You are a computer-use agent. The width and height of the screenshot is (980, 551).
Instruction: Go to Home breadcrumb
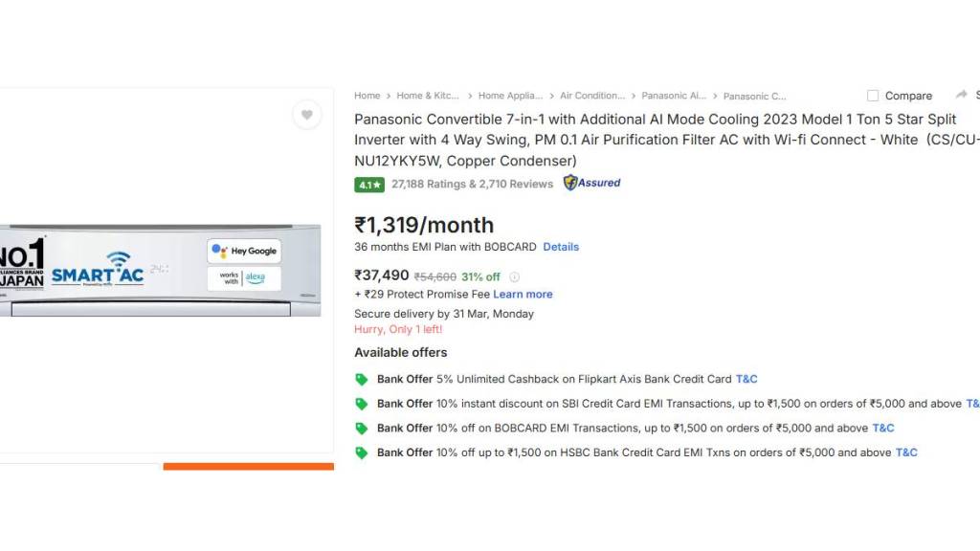click(x=367, y=96)
